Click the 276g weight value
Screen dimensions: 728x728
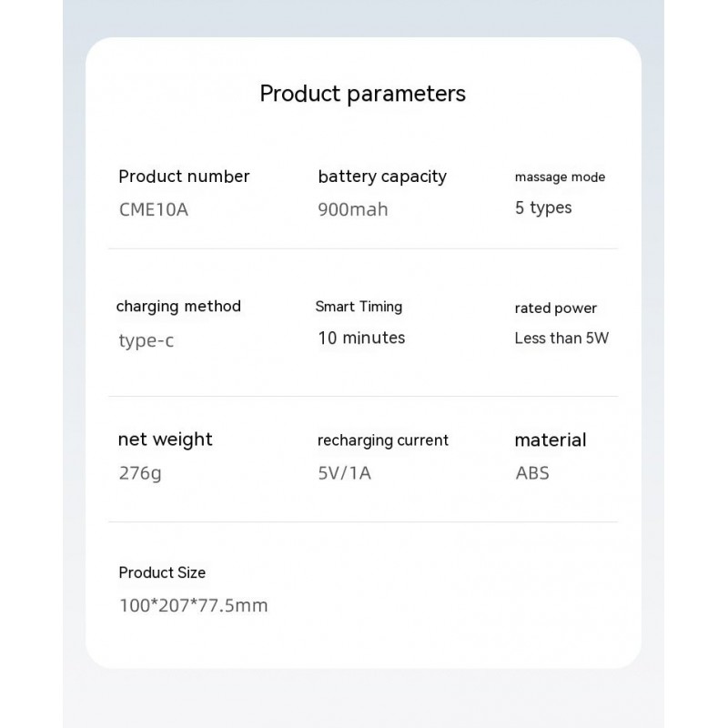click(140, 473)
